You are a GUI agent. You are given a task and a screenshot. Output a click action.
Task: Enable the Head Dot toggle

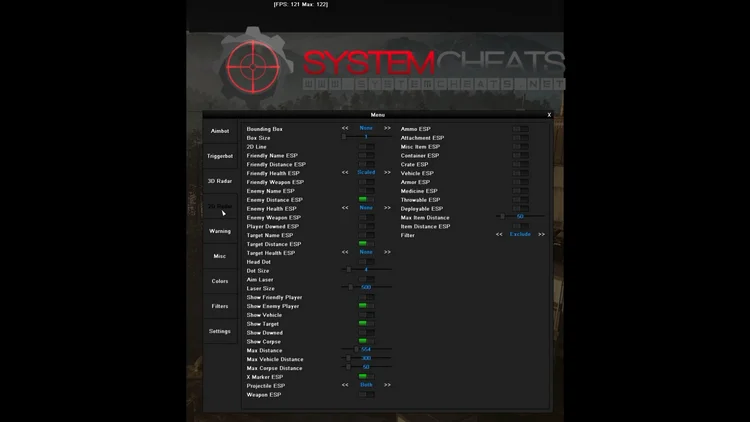coord(366,261)
